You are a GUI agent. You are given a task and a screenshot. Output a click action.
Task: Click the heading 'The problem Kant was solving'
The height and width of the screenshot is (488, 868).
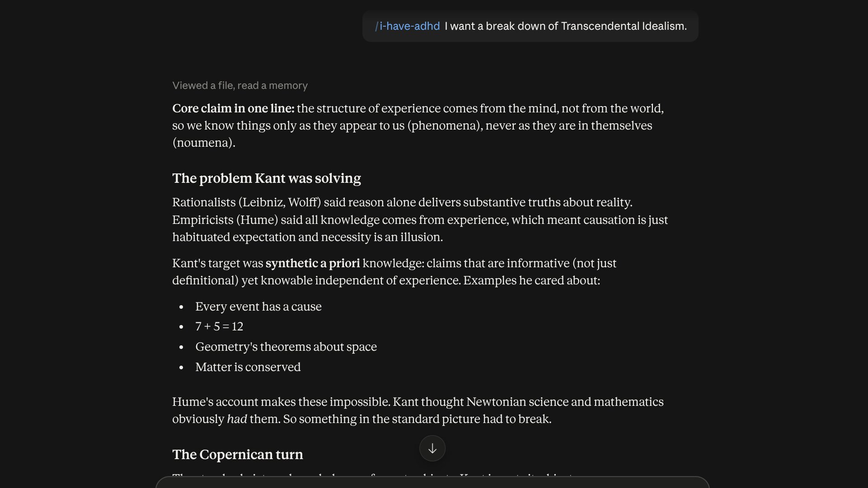coord(267,178)
